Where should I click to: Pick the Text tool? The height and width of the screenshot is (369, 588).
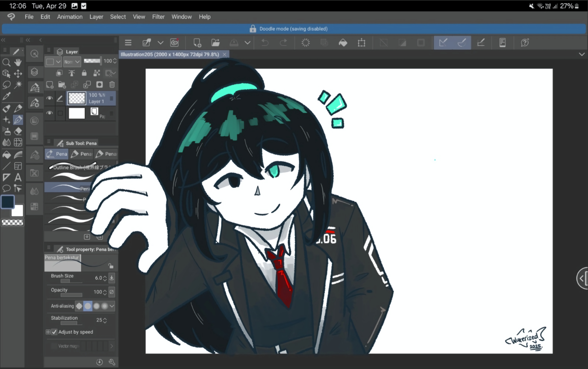tap(18, 177)
